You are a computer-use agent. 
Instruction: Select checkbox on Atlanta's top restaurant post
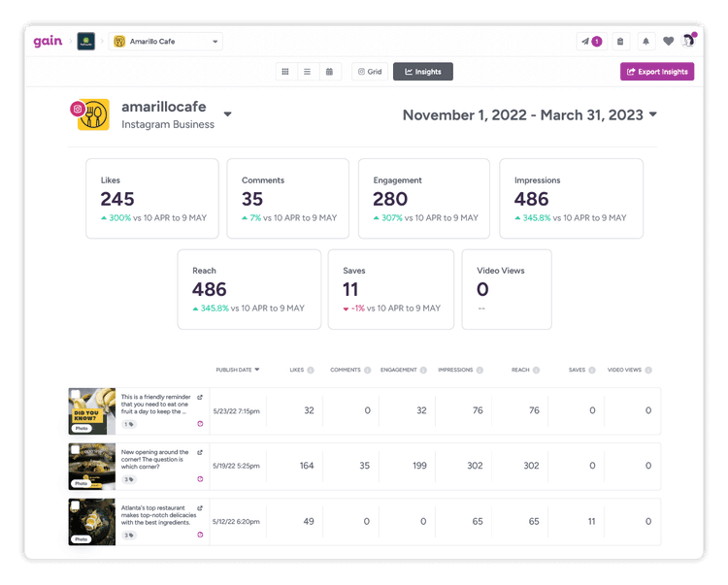[x=75, y=505]
